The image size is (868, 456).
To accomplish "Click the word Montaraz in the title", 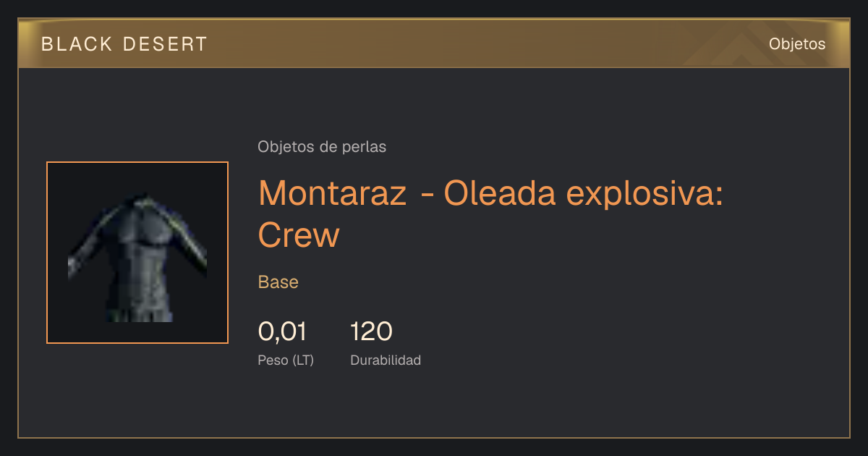I will click(332, 193).
